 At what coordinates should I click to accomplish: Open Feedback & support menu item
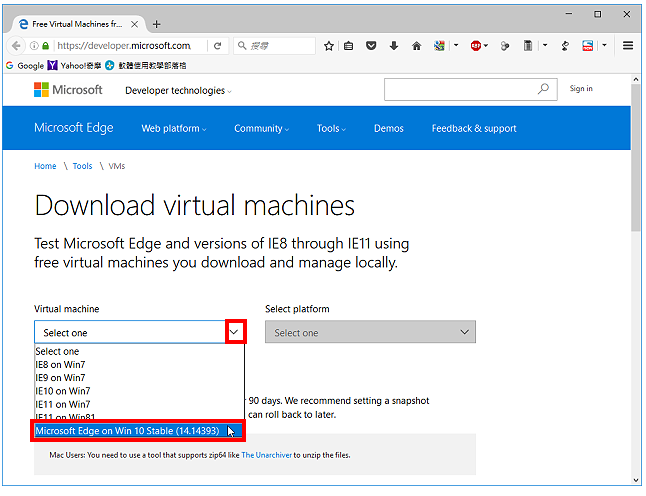[x=474, y=129]
